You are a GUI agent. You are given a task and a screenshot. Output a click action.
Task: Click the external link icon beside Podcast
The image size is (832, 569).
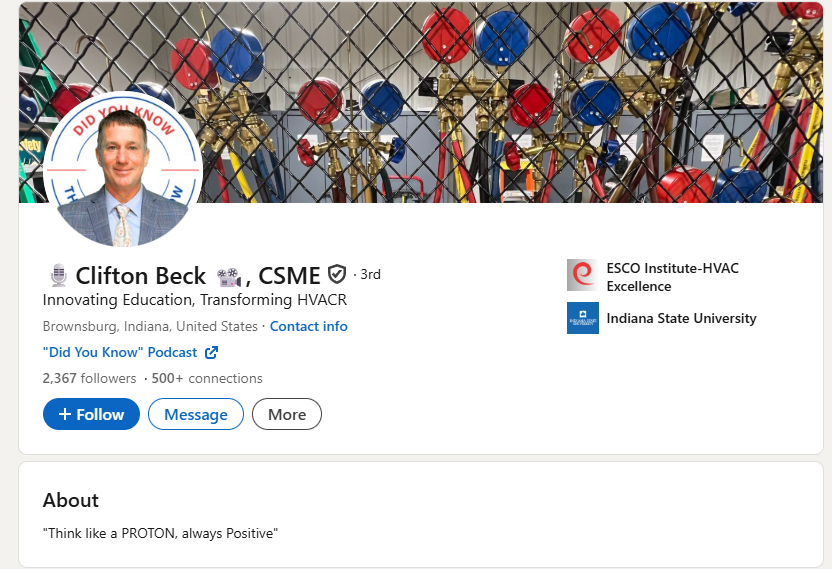[211, 352]
